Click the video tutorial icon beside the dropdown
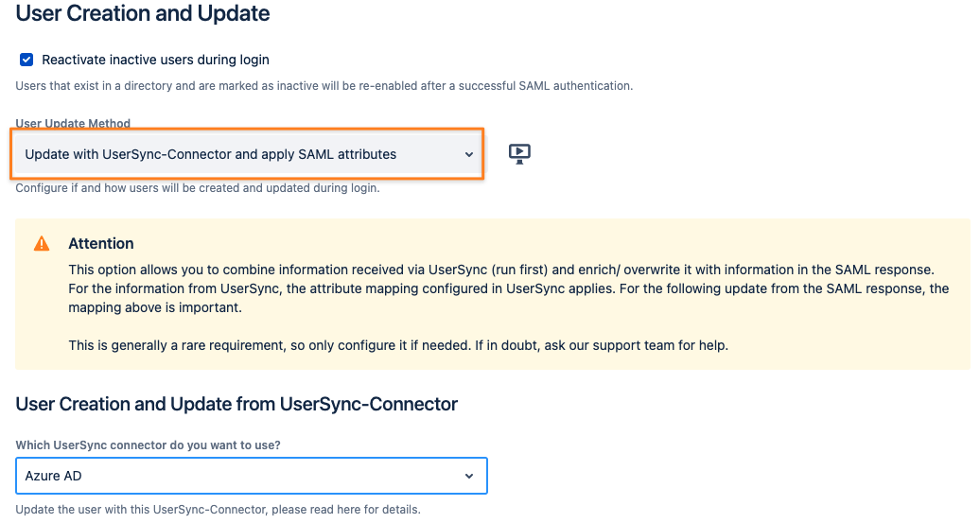This screenshot has width=980, height=523. coord(519,154)
